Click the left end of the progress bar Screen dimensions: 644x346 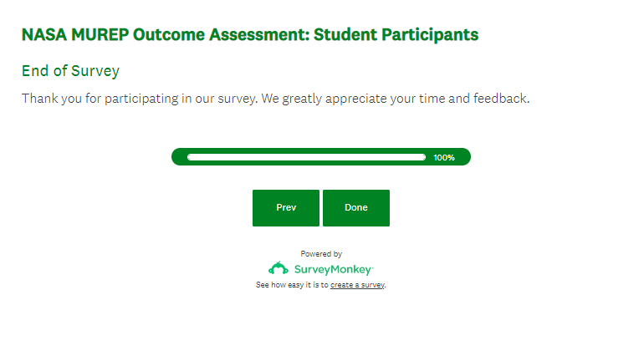tap(178, 157)
